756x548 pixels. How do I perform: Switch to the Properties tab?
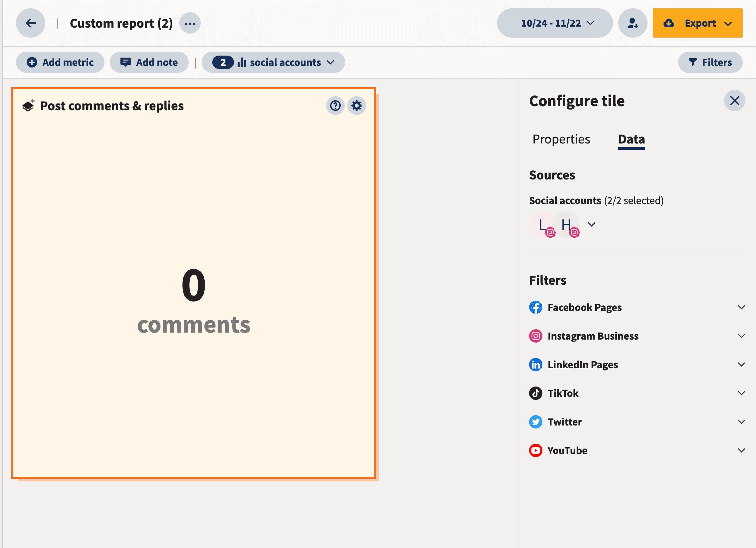561,139
